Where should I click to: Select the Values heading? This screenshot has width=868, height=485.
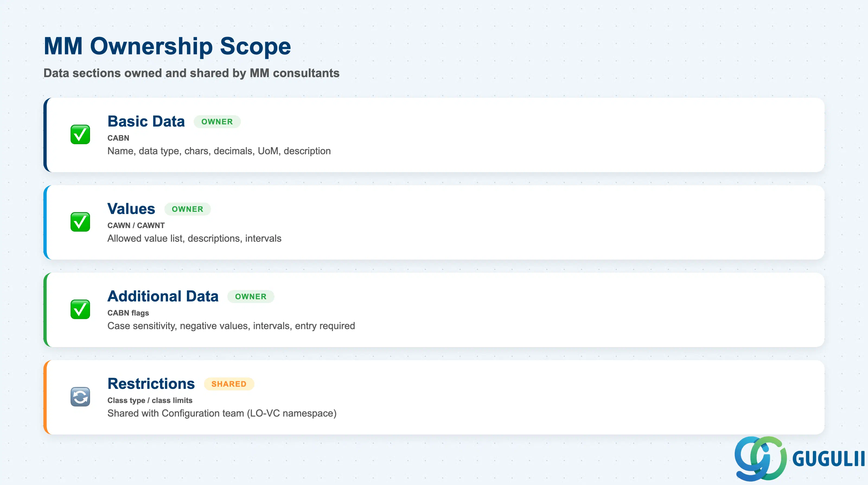(131, 209)
